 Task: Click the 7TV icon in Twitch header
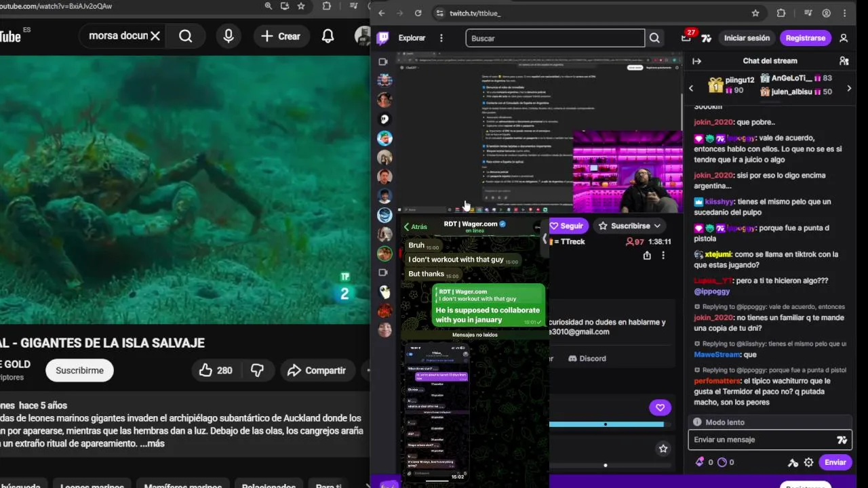coord(706,38)
